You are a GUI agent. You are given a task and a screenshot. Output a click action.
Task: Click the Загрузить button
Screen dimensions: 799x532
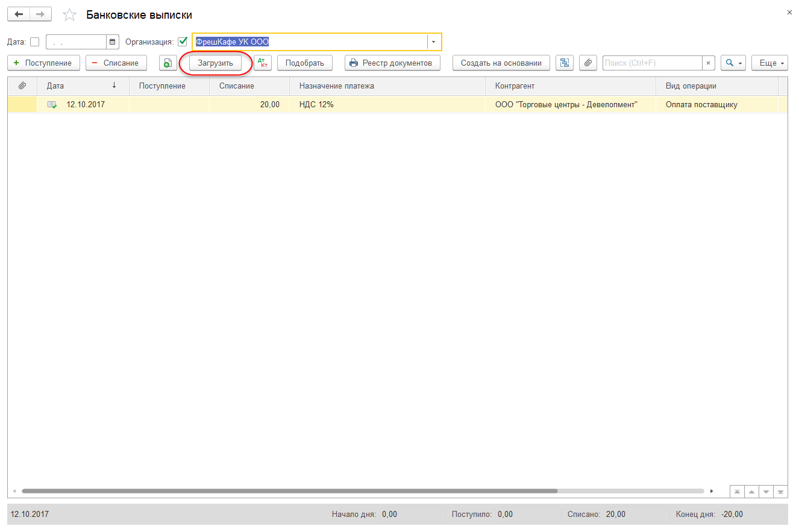[x=215, y=63]
